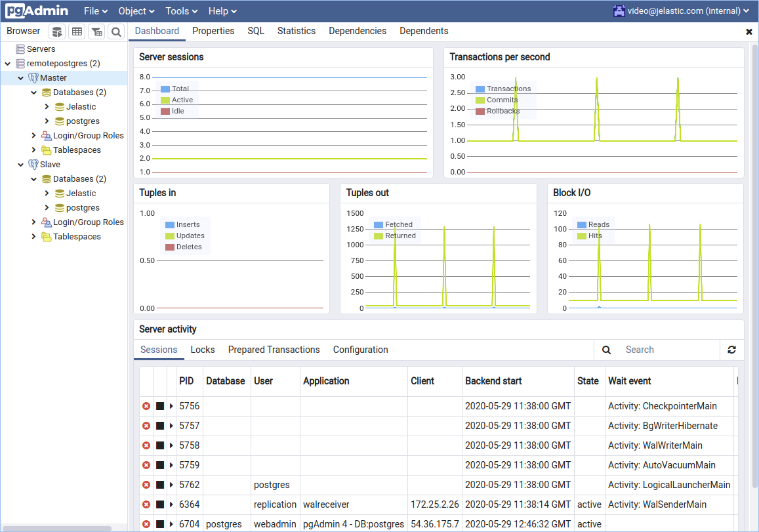Expand Slave's Tablespaces node
The image size is (759, 532).
click(x=34, y=237)
